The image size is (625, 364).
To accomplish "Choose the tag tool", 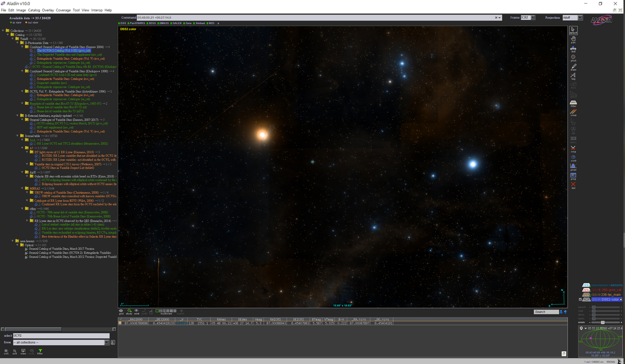I will point(573,76).
